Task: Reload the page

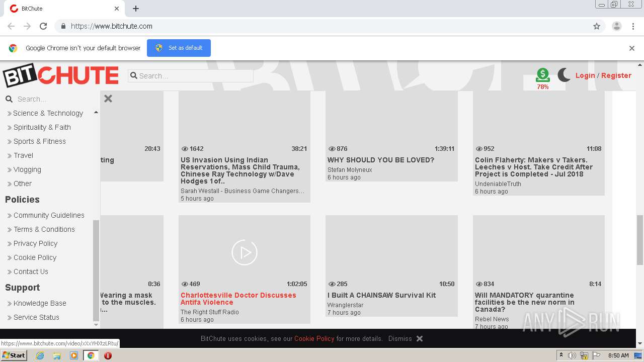Action: coord(43,26)
